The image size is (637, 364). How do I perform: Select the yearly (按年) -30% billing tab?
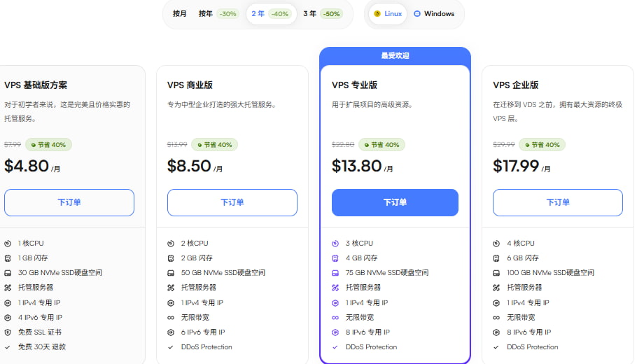pos(218,14)
